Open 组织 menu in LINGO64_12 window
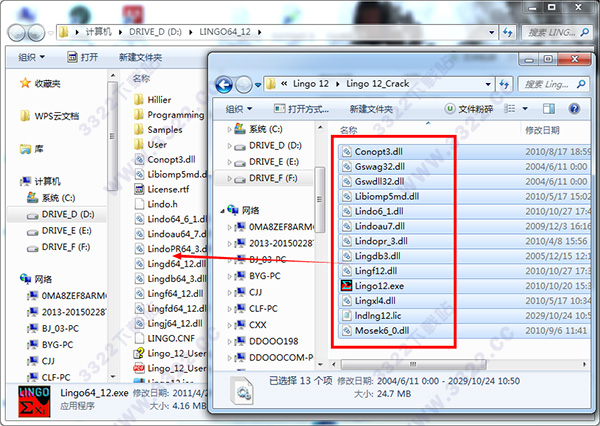The image size is (600, 426). (x=31, y=57)
